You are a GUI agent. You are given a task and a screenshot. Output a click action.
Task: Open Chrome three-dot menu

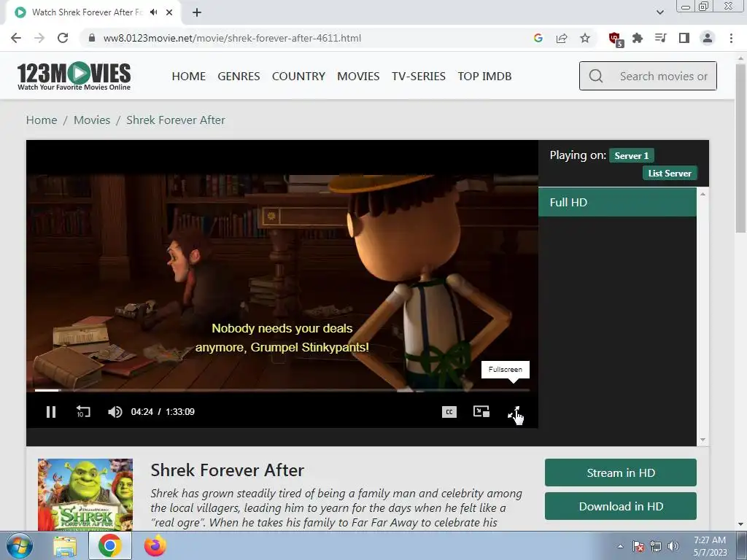pyautogui.click(x=731, y=38)
